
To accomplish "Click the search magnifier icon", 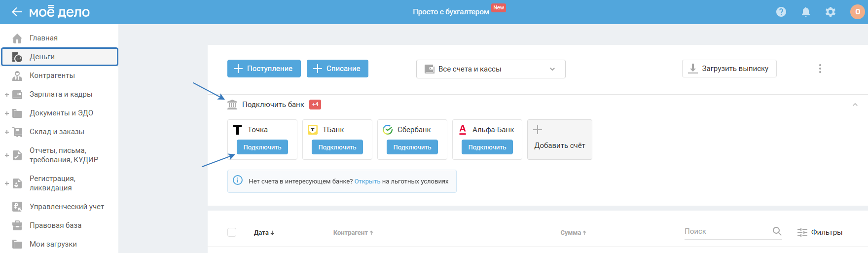I will [x=777, y=231].
